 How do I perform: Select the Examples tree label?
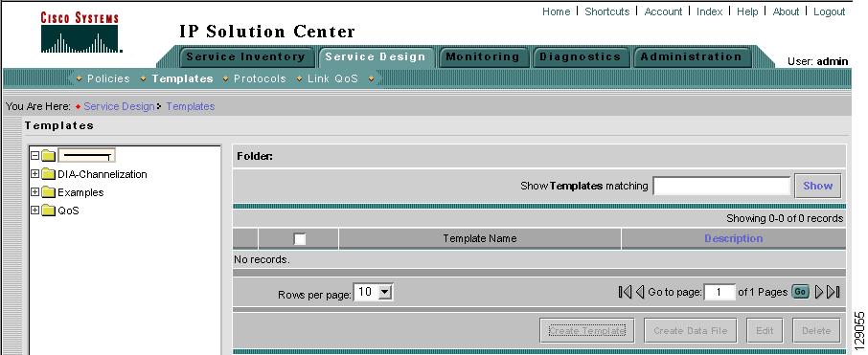click(x=80, y=193)
